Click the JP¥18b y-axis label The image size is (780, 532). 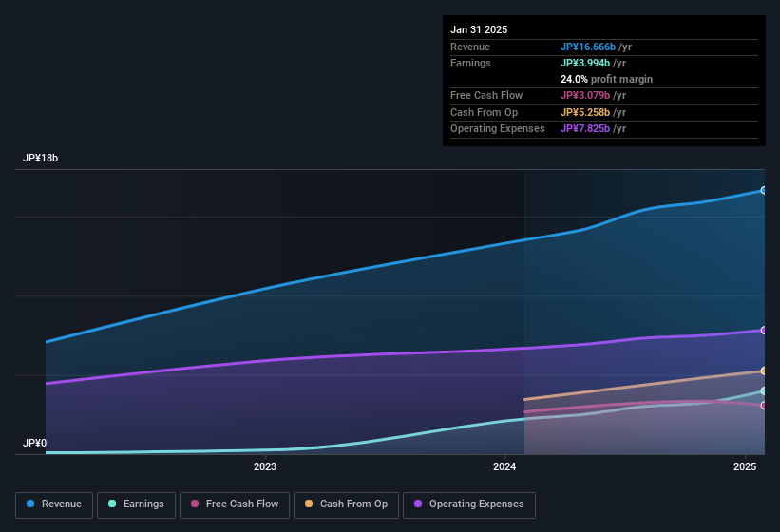click(x=40, y=158)
